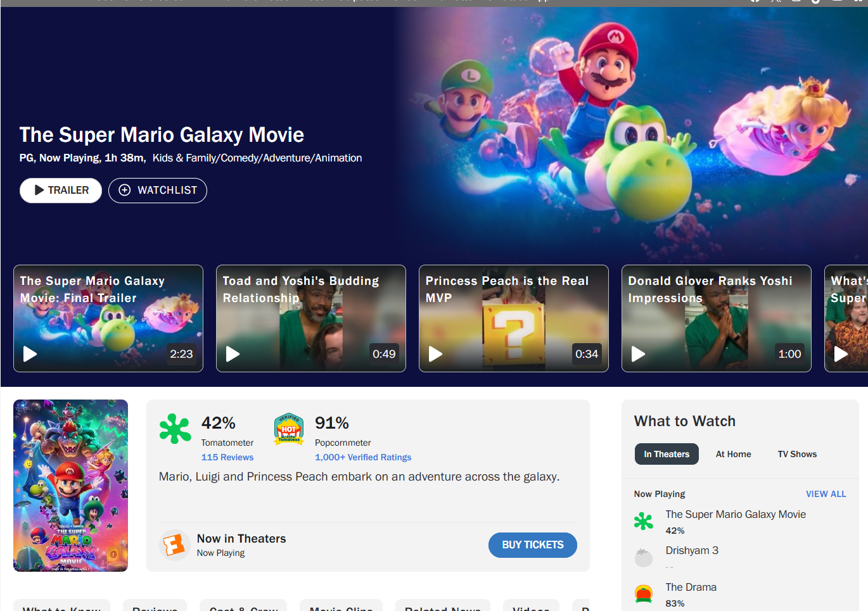Click the Fandango logo icon
868x611 pixels.
(174, 545)
